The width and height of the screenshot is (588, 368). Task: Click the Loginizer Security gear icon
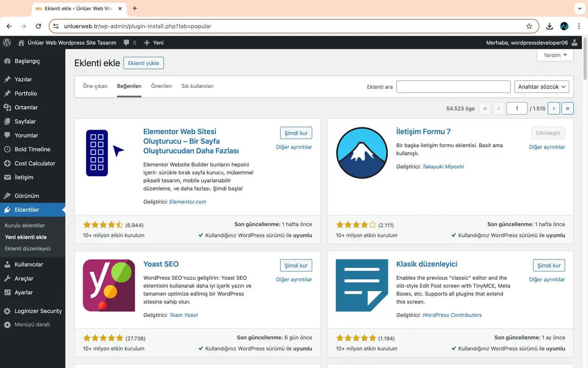point(7,311)
